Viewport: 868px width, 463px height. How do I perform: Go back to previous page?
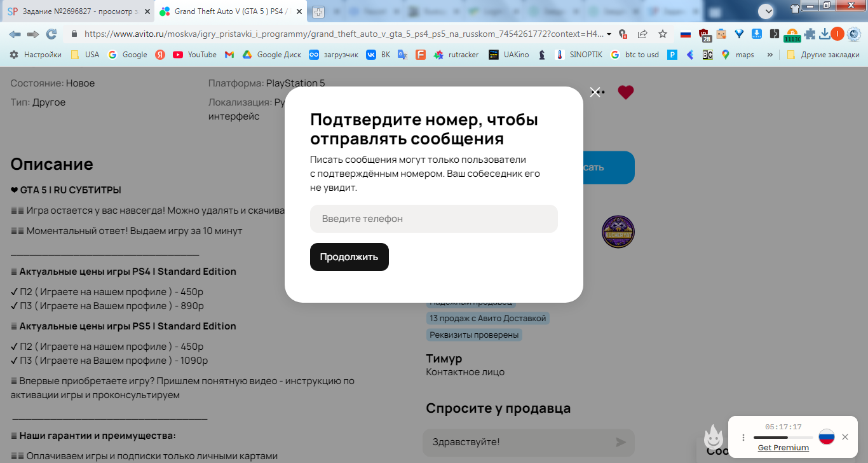pos(15,34)
